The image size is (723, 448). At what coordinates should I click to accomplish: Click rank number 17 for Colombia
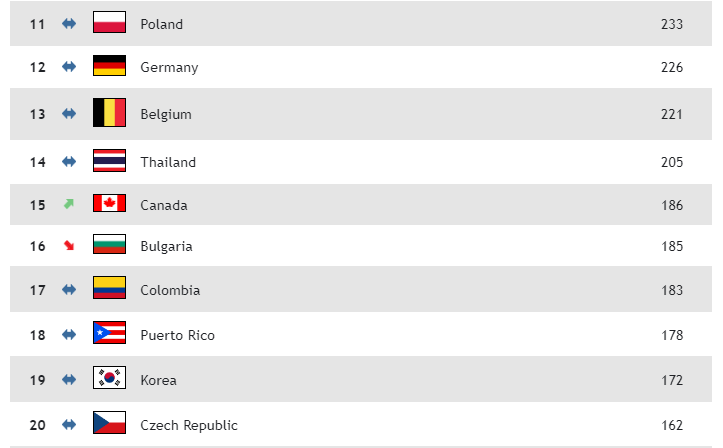pyautogui.click(x=38, y=290)
